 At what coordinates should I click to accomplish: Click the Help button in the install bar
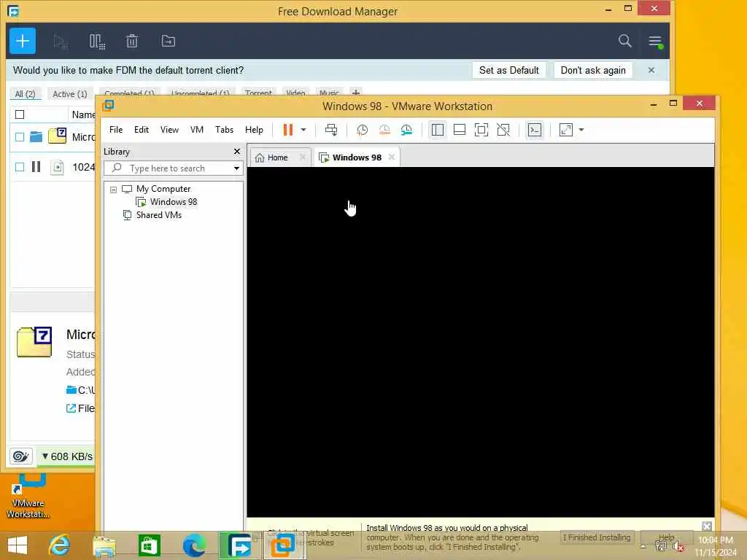point(666,537)
